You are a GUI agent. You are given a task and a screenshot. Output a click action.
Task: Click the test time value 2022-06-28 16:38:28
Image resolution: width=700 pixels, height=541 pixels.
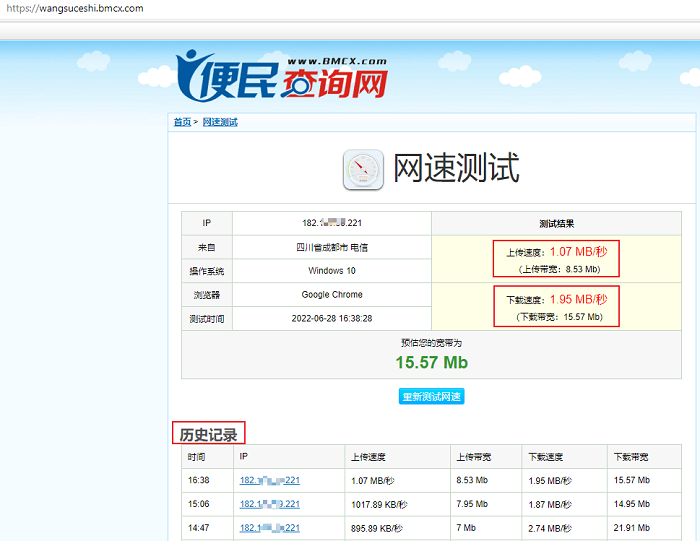tap(331, 319)
